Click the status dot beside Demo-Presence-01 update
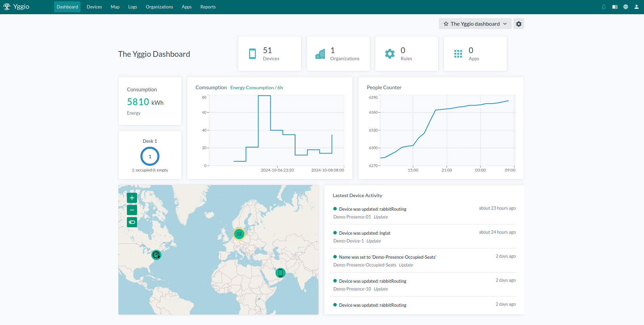644x325 pixels. click(335, 209)
